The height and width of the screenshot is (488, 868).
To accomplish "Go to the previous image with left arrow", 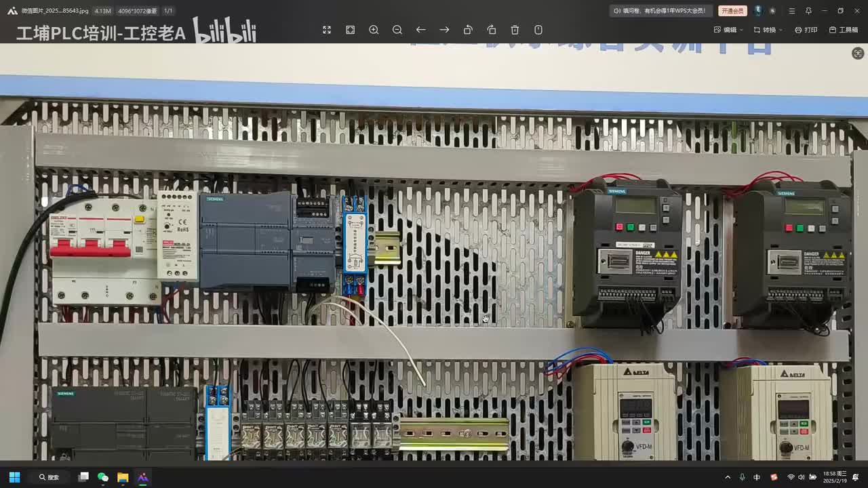I will pos(420,30).
